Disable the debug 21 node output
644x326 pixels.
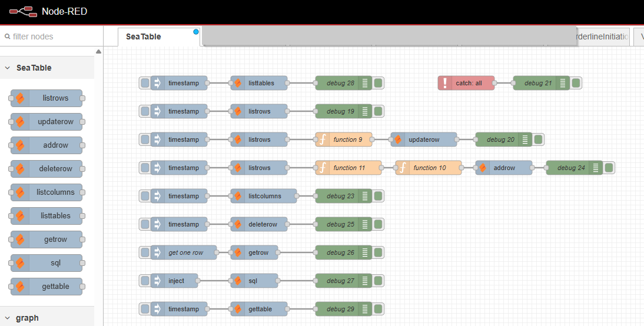coord(576,83)
